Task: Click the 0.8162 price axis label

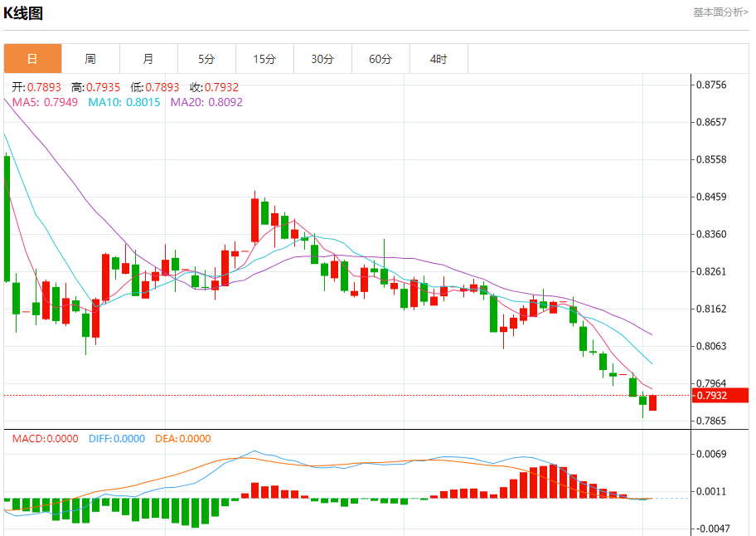Action: coord(711,309)
